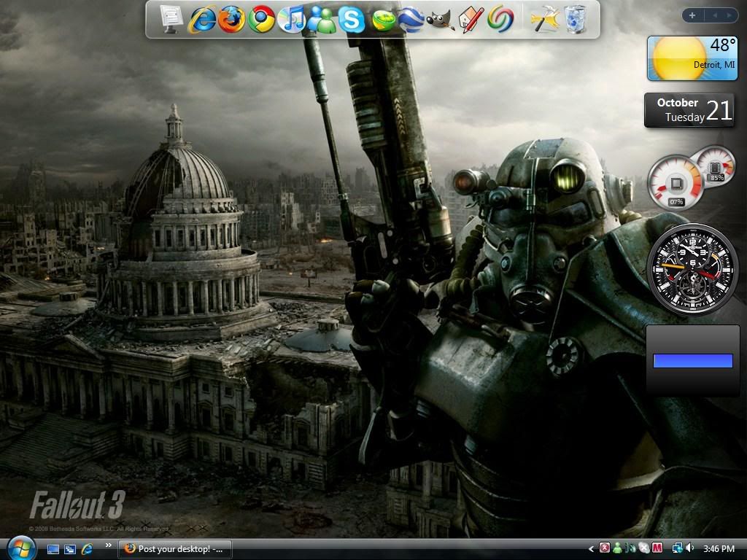
Task: Open the Windows Start menu
Action: point(20,548)
